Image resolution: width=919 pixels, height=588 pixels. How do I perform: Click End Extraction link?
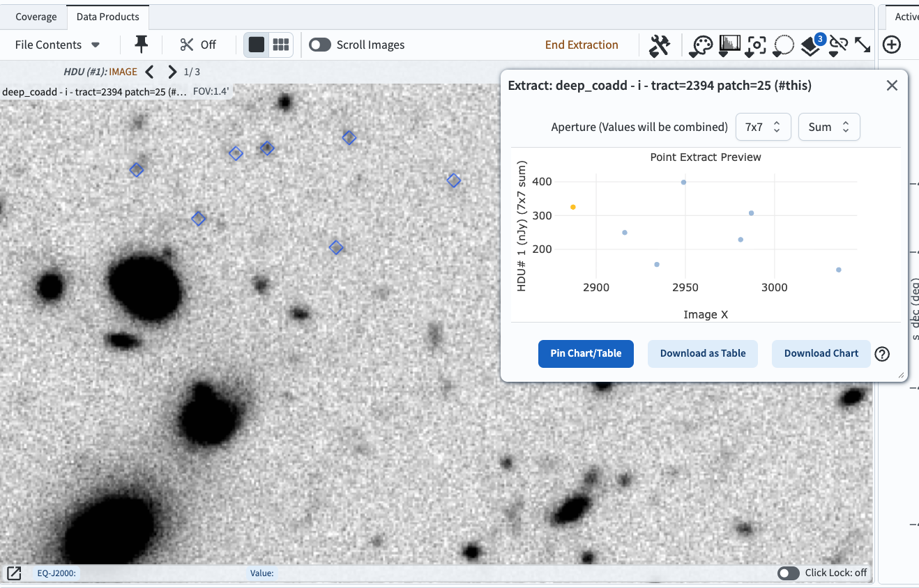pyautogui.click(x=582, y=45)
